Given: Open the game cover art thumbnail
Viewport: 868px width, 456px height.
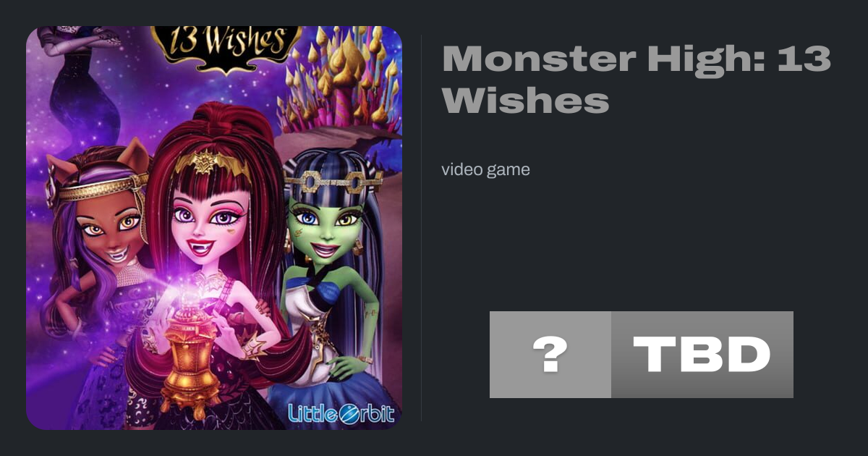Looking at the screenshot, I should (214, 228).
